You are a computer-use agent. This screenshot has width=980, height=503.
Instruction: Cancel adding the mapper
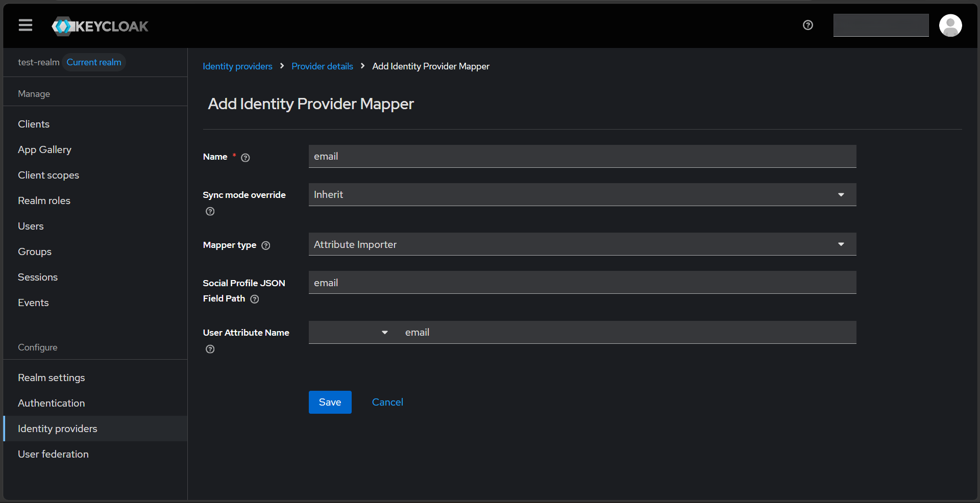point(387,402)
